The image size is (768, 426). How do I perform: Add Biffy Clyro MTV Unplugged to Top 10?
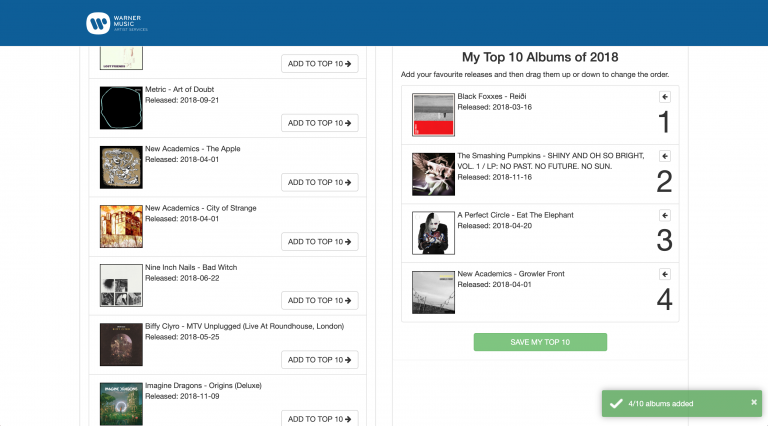[x=319, y=359]
